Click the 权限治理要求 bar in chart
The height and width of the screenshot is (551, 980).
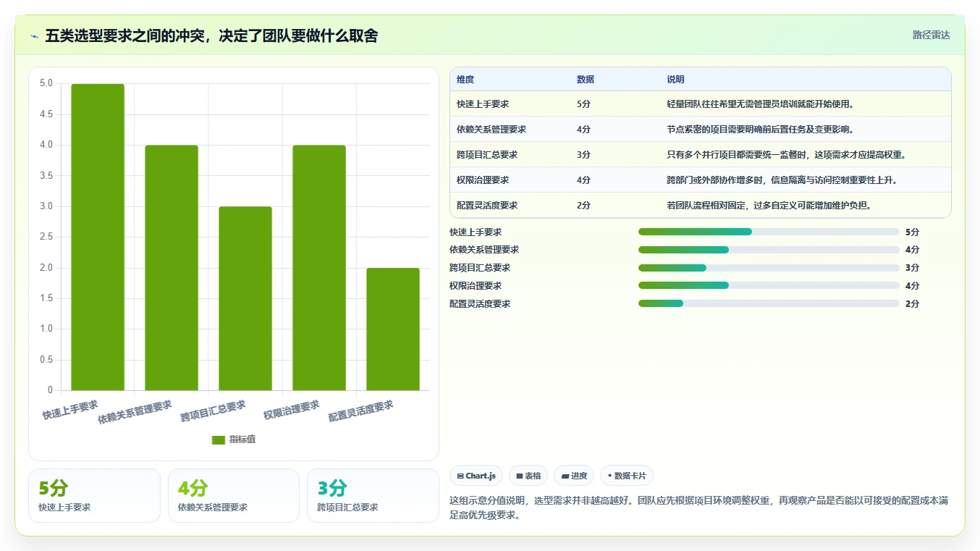point(319,268)
